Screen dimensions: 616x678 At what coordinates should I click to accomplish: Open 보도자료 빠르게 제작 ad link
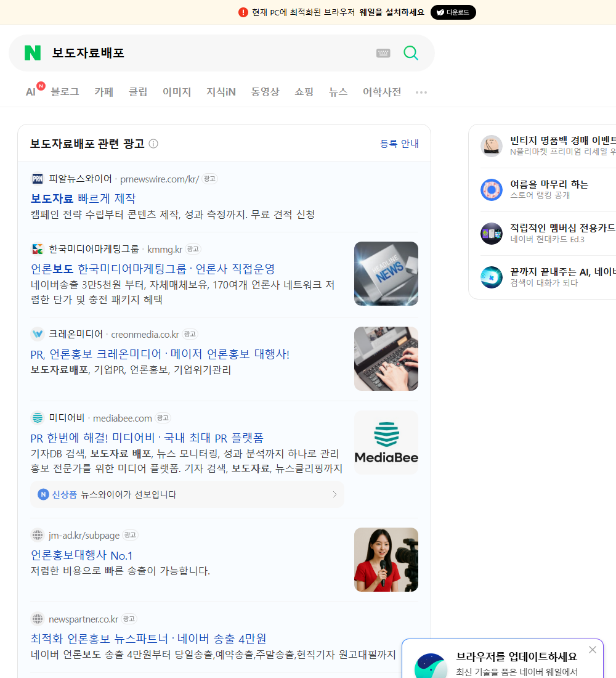coord(83,198)
